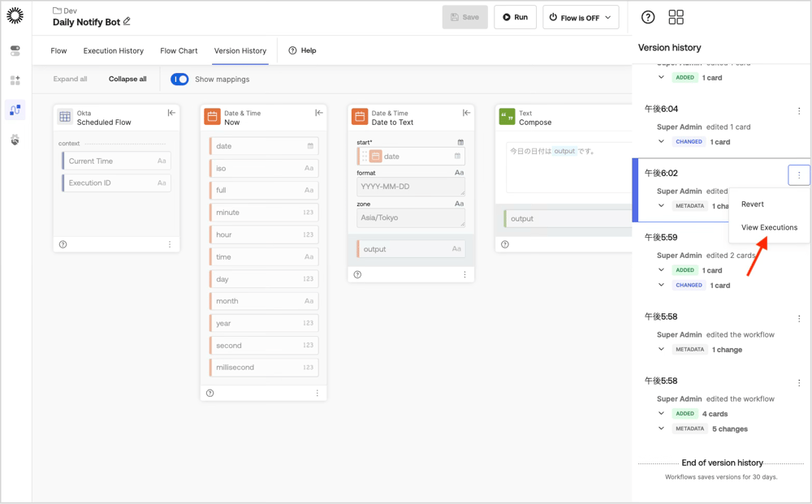812x504 pixels.
Task: Select the highlighted flows icon in sidebar
Action: click(15, 110)
